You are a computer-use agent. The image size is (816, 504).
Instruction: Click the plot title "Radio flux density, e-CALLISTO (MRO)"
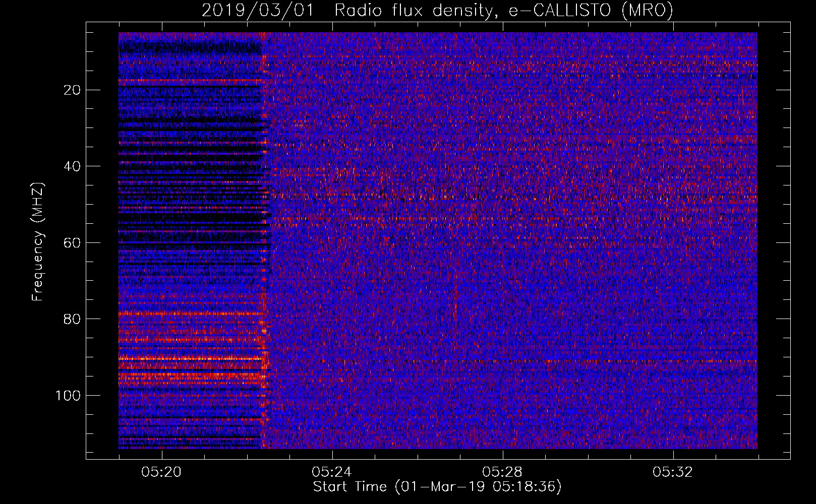point(503,11)
